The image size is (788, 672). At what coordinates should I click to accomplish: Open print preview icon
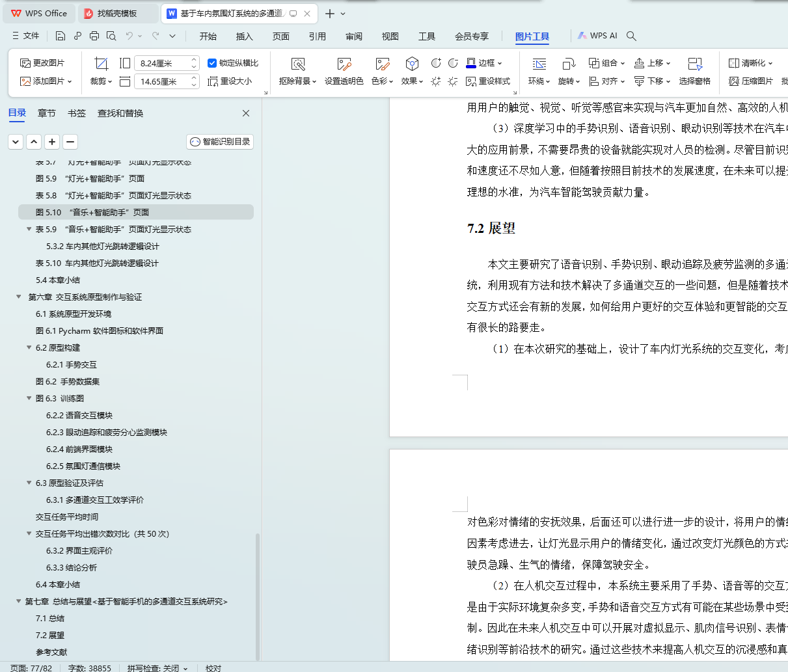click(111, 36)
